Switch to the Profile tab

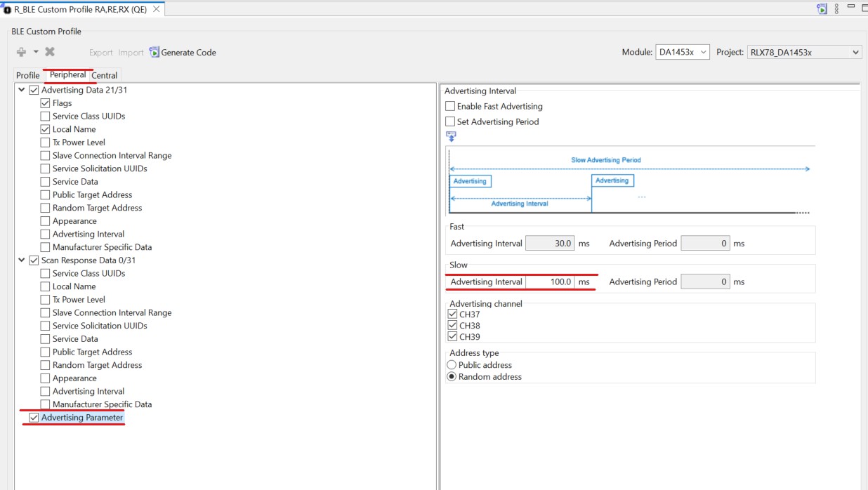(x=28, y=75)
